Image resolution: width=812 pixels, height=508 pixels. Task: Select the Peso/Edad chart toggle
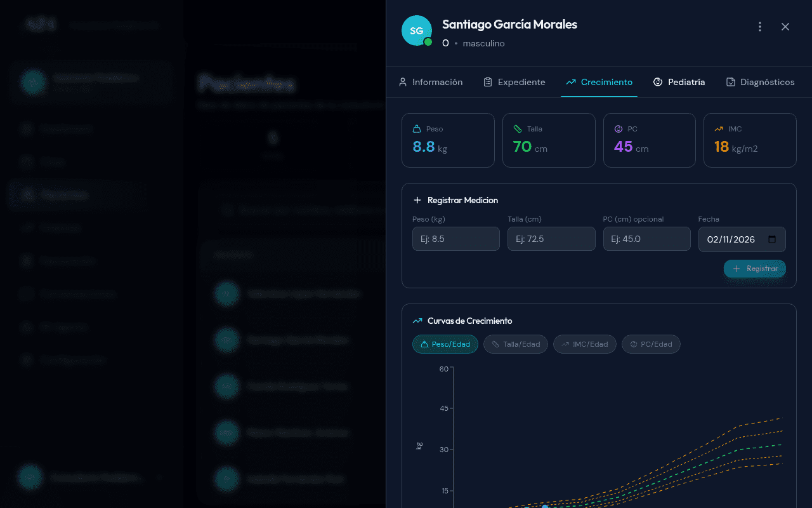pyautogui.click(x=445, y=344)
